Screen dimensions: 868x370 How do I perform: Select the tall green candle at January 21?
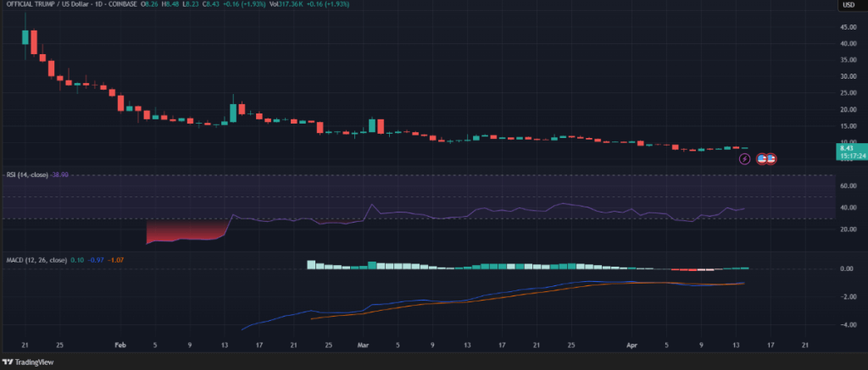pyautogui.click(x=25, y=36)
